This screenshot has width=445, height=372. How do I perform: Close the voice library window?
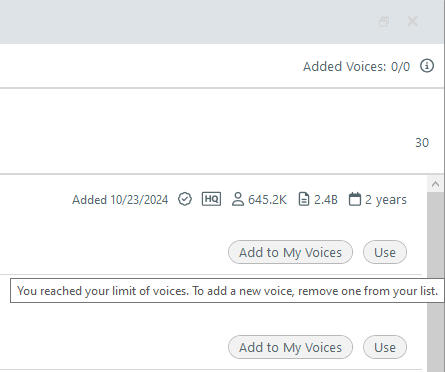coord(412,21)
